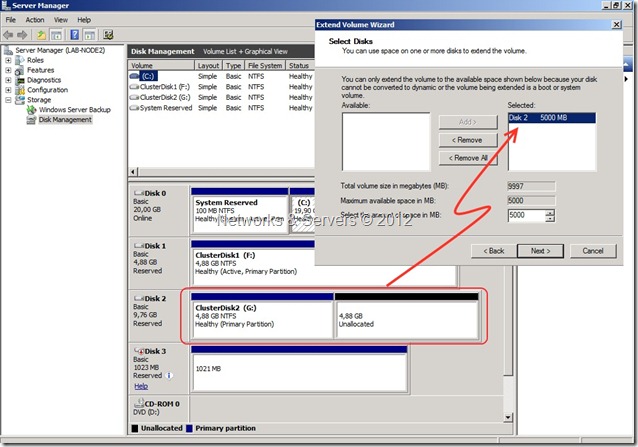Image resolution: width=638 pixels, height=447 pixels.
Task: Click the Show/Hide console tree icon
Action: pyautogui.click(x=56, y=35)
